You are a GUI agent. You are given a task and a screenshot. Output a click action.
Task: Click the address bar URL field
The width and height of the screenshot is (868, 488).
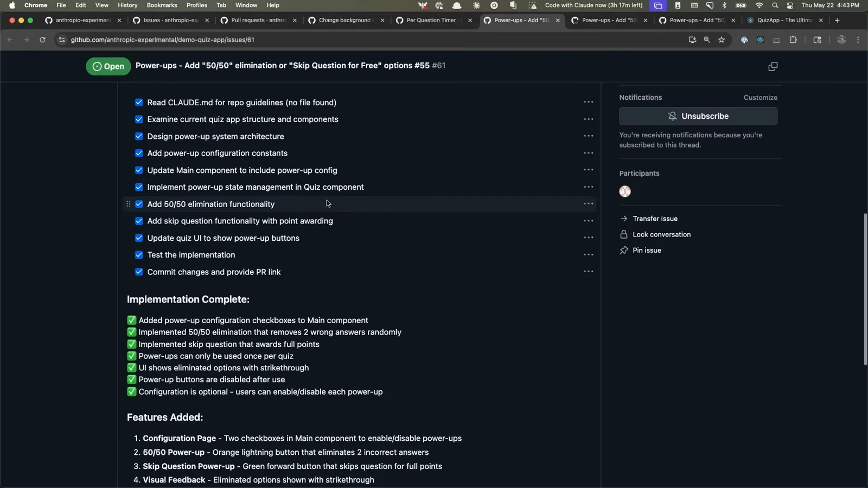pyautogui.click(x=369, y=40)
